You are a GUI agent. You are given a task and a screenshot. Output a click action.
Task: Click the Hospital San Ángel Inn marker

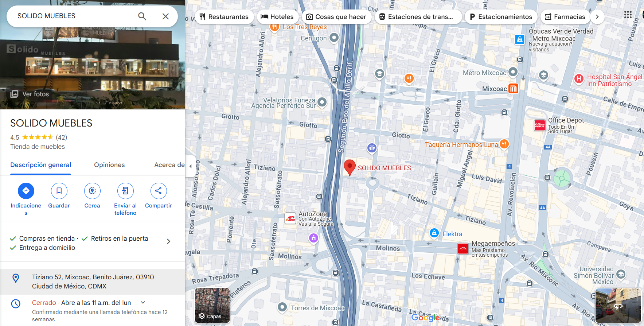579,78
